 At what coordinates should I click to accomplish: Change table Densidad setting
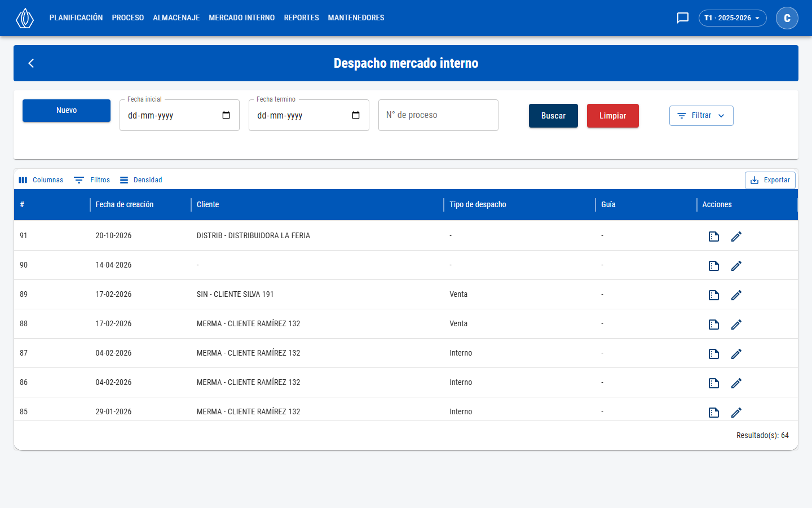(141, 180)
